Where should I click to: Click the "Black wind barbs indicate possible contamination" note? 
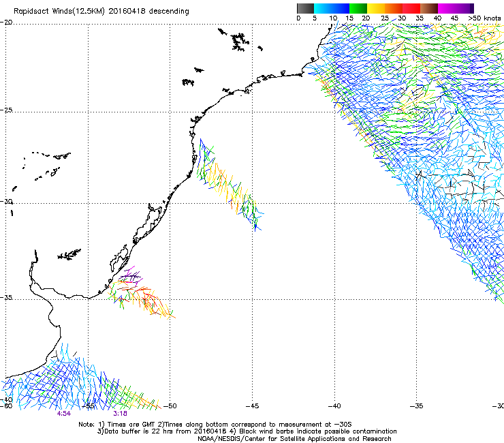pyautogui.click(x=318, y=431)
